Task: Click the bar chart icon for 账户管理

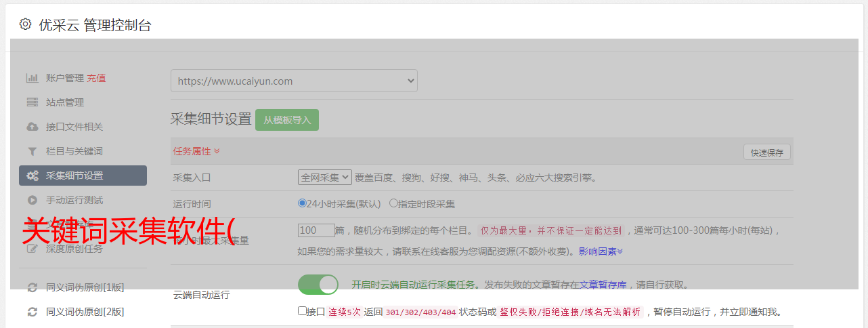Action: [x=32, y=78]
